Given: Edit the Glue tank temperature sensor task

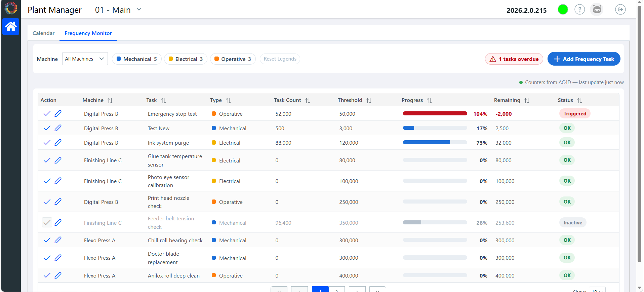Looking at the screenshot, I should [58, 160].
